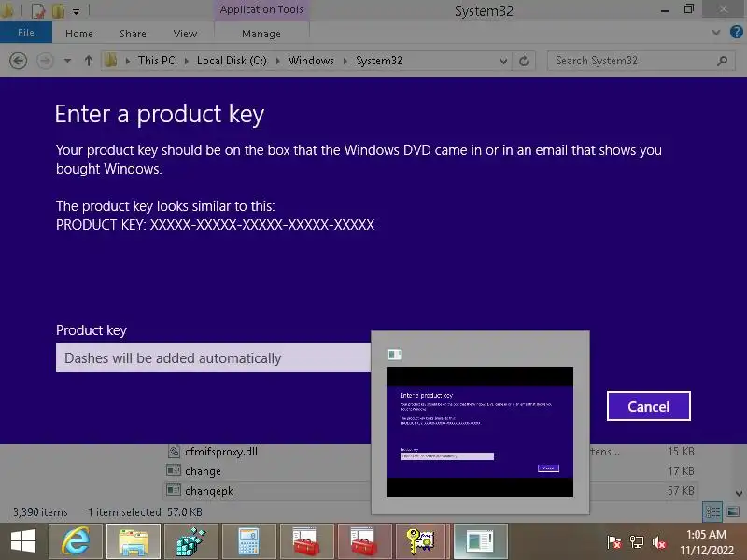Open address bar history dropdown

[503, 61]
